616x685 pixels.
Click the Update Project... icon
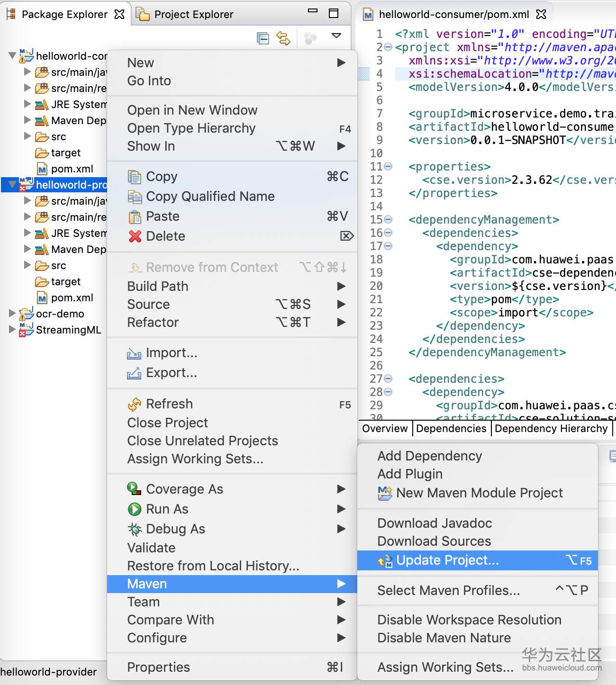385,561
